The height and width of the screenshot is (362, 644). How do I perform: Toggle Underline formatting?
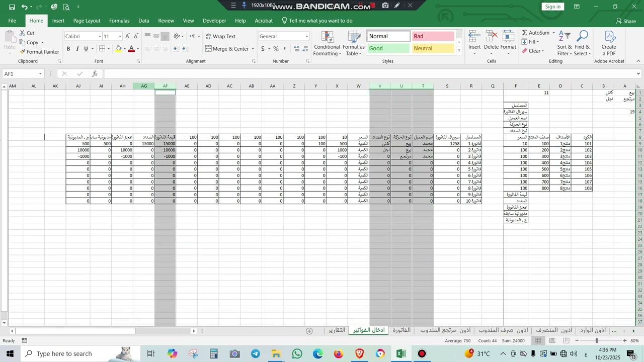(86, 49)
